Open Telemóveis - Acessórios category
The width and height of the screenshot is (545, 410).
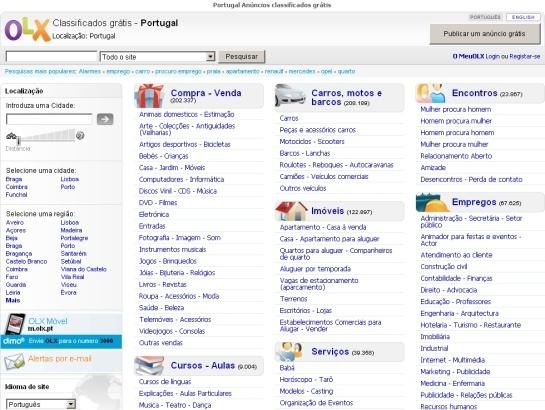point(175,319)
